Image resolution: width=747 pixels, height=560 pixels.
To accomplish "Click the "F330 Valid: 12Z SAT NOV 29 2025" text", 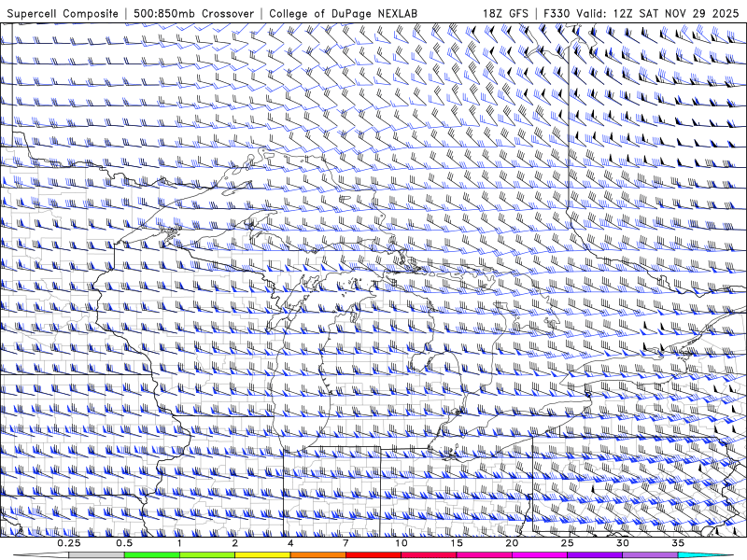I will [641, 13].
